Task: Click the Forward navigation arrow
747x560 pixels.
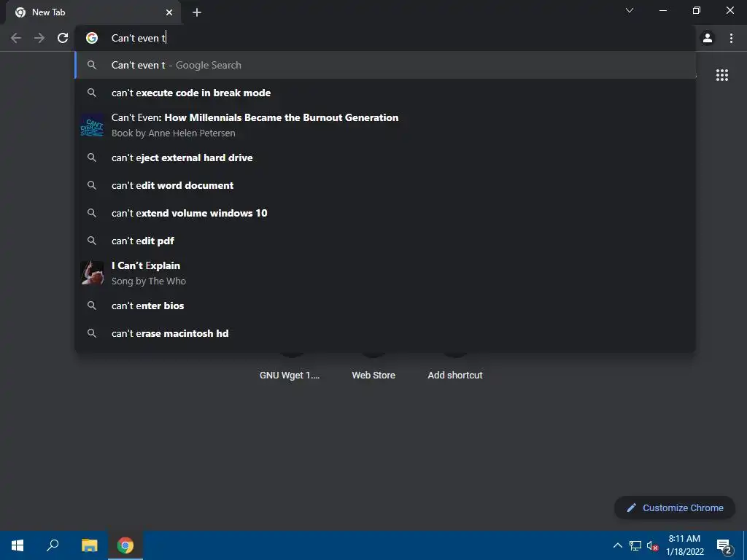Action: 39,38
